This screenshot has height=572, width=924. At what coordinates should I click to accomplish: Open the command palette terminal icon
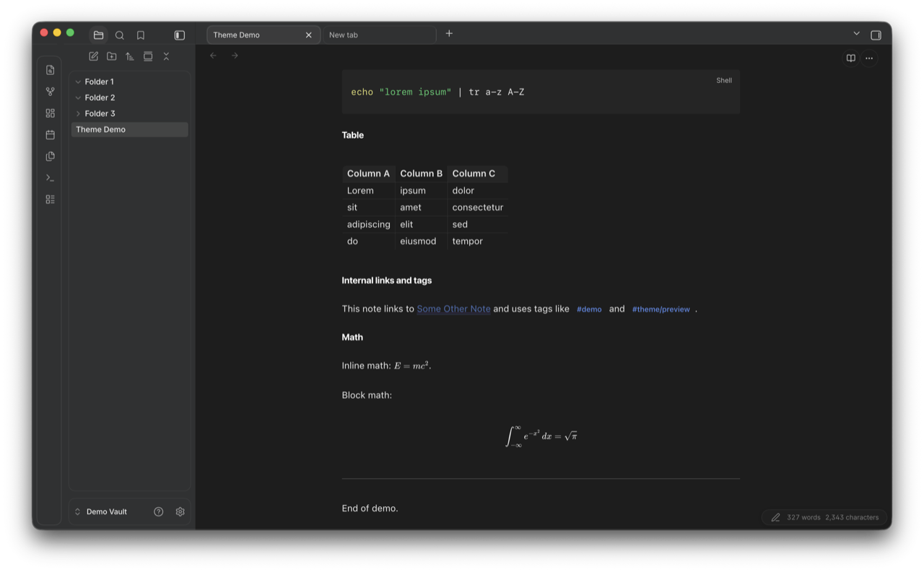(50, 177)
